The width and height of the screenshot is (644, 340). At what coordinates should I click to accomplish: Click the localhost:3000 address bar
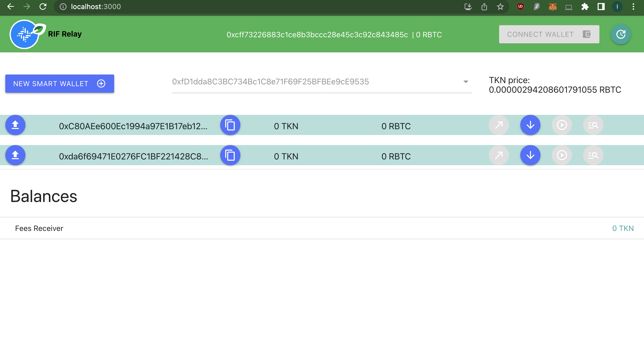click(96, 7)
